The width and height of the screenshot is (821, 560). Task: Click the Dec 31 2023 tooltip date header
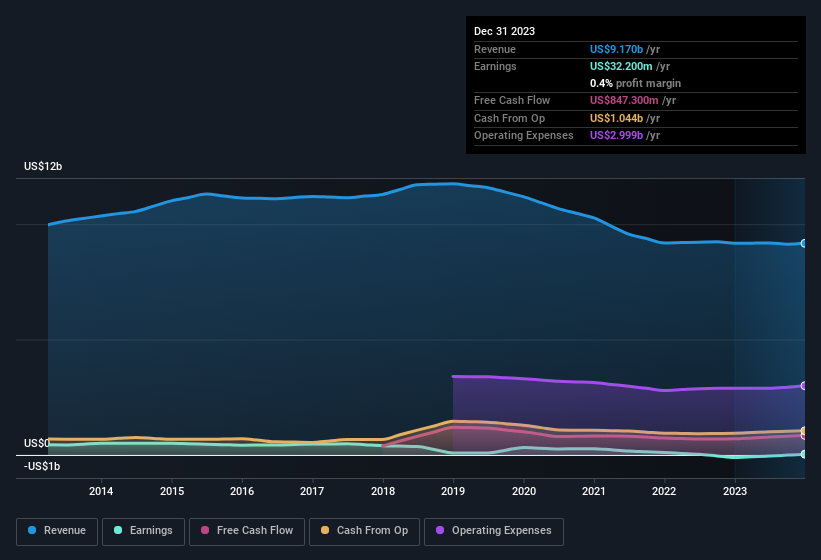pos(504,31)
